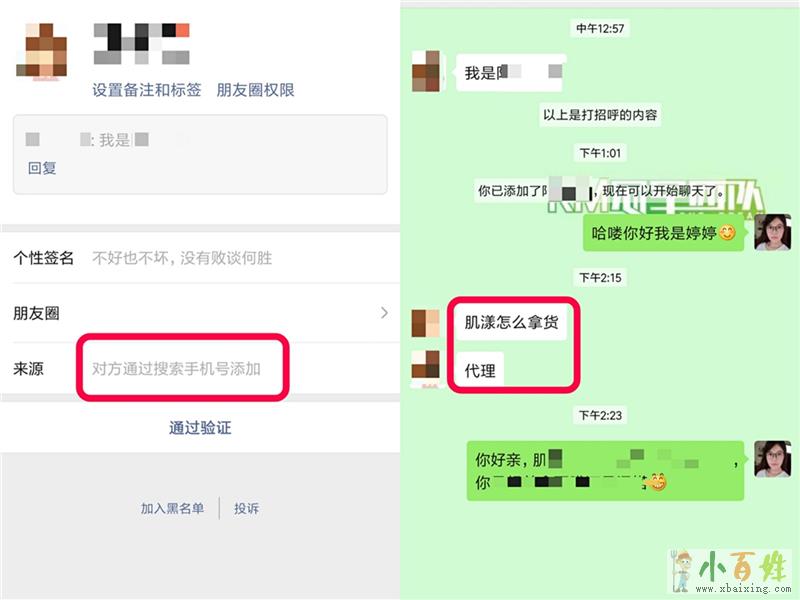Click 来源 text 对方通过搜索手机号添加
800x600 pixels.
177,368
